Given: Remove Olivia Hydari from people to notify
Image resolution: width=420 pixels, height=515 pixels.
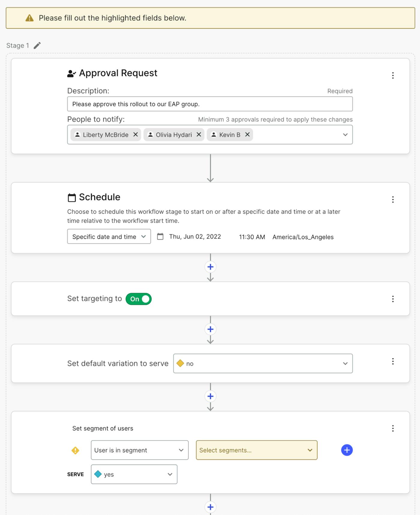Looking at the screenshot, I should point(199,135).
